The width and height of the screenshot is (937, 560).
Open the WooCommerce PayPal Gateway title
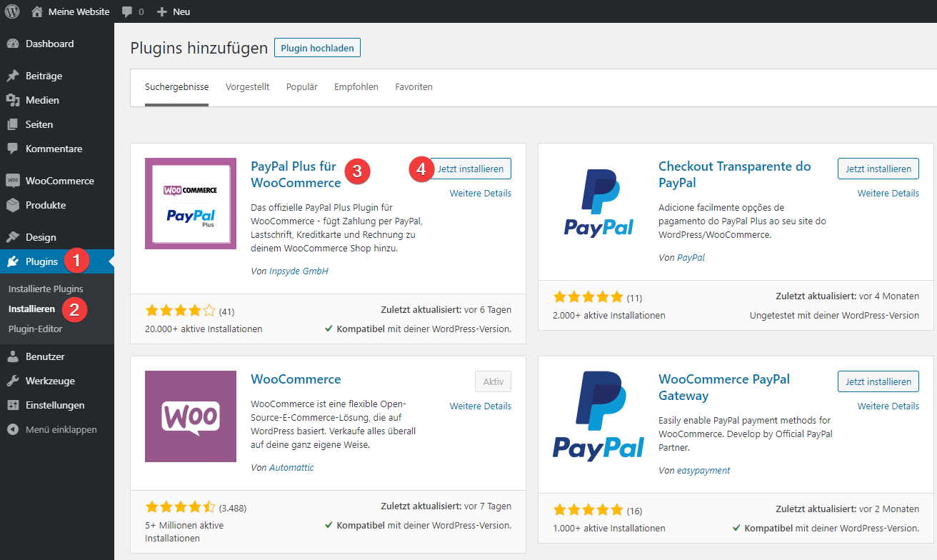tap(724, 387)
